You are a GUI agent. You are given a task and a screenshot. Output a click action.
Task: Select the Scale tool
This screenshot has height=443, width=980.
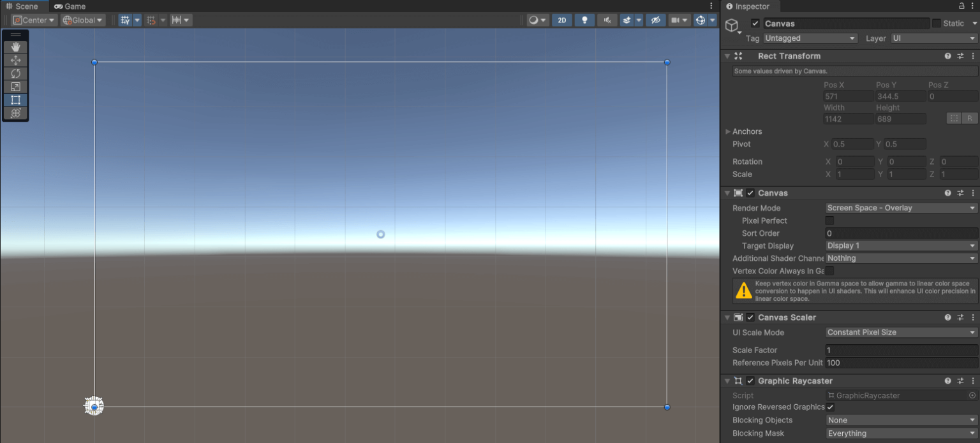pyautogui.click(x=16, y=87)
